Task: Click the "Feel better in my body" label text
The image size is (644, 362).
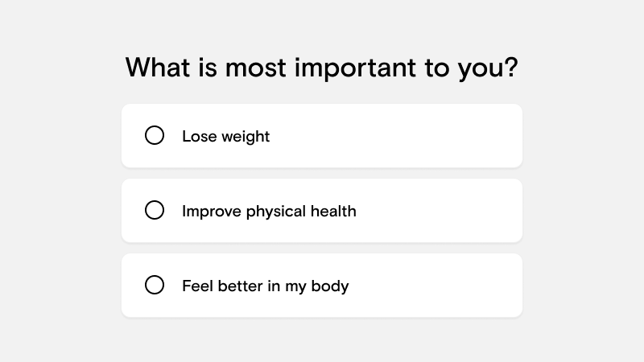Action: pos(265,286)
